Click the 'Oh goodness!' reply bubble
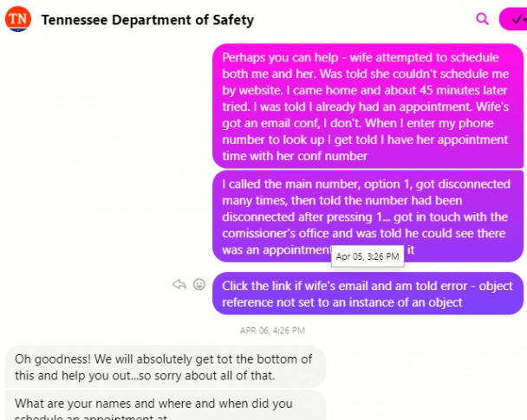This screenshot has width=527, height=420. (166, 367)
